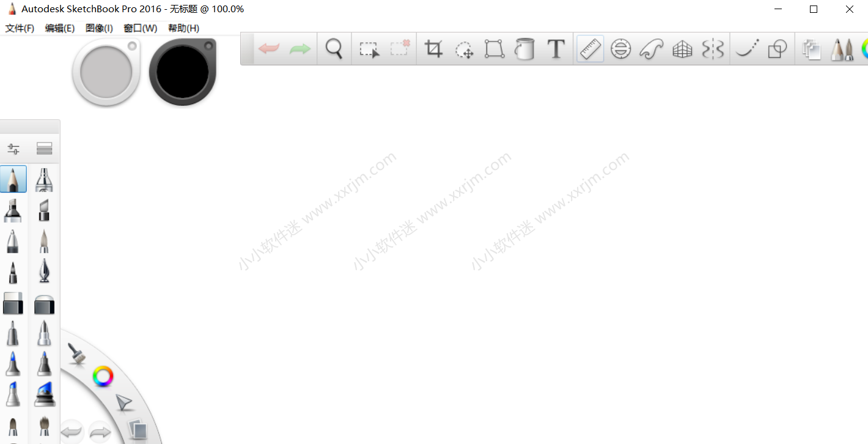Viewport: 868px width, 444px height.
Task: Activate the rectangular Selection tool
Action: 369,49
